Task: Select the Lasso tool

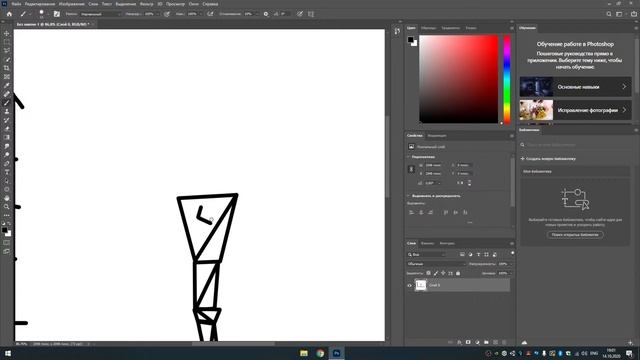Action: (x=7, y=51)
